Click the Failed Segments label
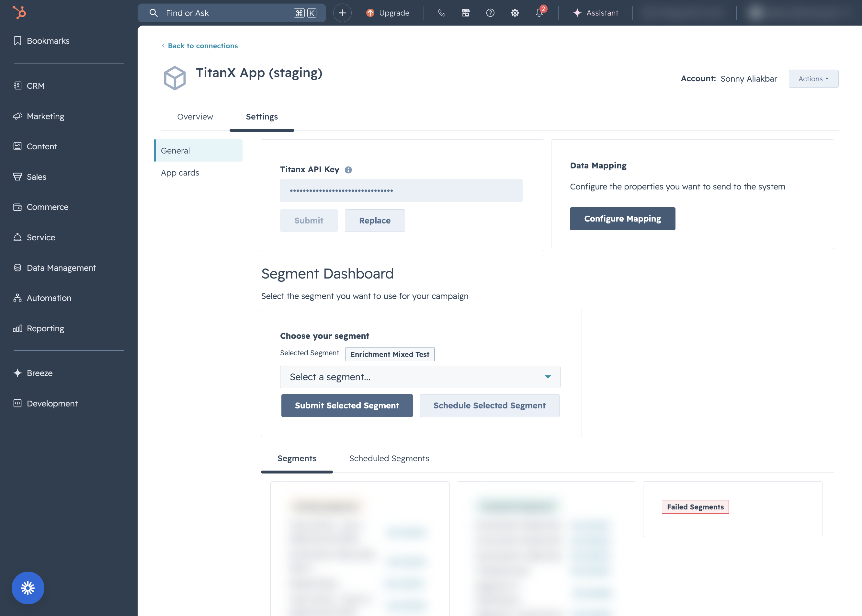862x616 pixels. [x=695, y=507]
